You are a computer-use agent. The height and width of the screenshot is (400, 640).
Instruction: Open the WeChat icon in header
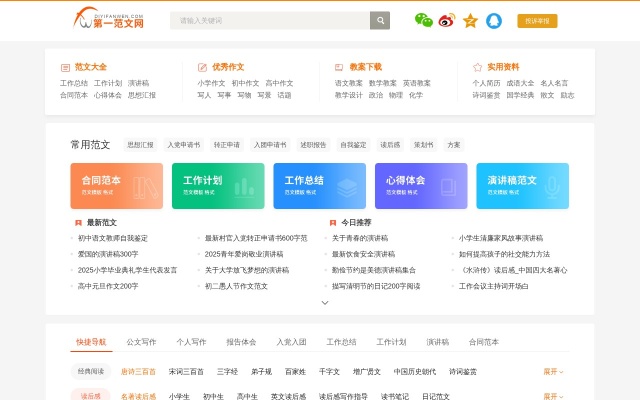click(424, 20)
